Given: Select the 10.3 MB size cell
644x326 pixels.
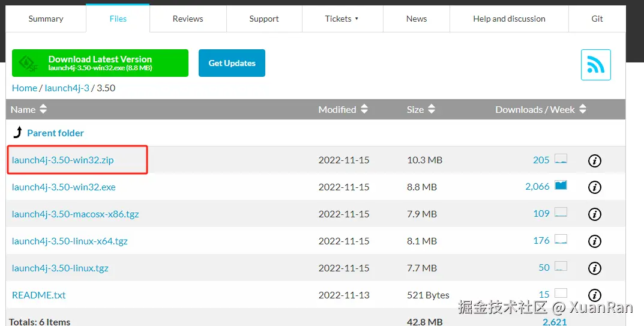Looking at the screenshot, I should [x=424, y=160].
